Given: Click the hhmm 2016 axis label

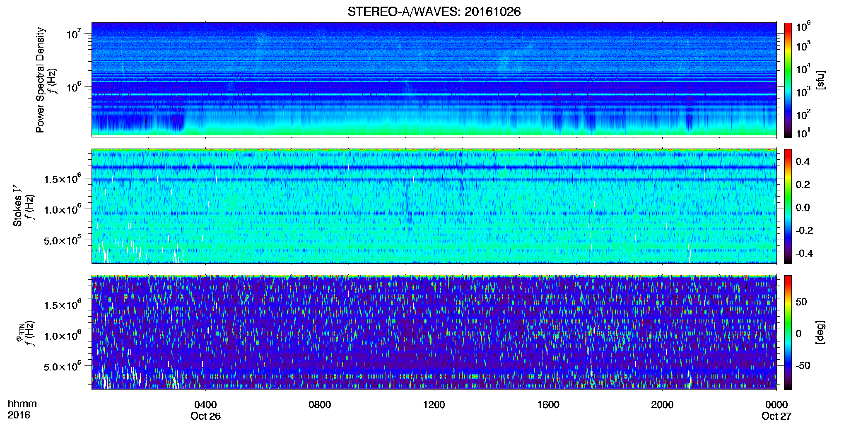Looking at the screenshot, I should pyautogui.click(x=22, y=409).
